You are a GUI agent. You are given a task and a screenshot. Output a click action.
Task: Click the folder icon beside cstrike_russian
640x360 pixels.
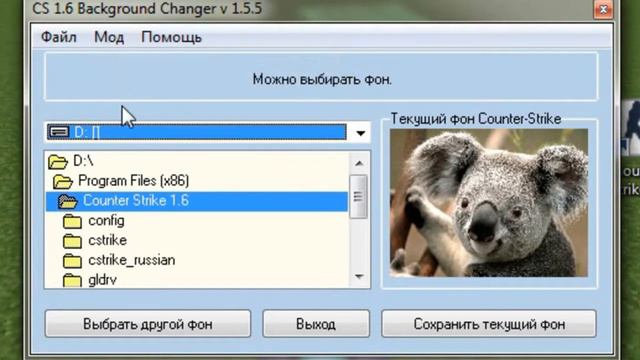pos(72,261)
